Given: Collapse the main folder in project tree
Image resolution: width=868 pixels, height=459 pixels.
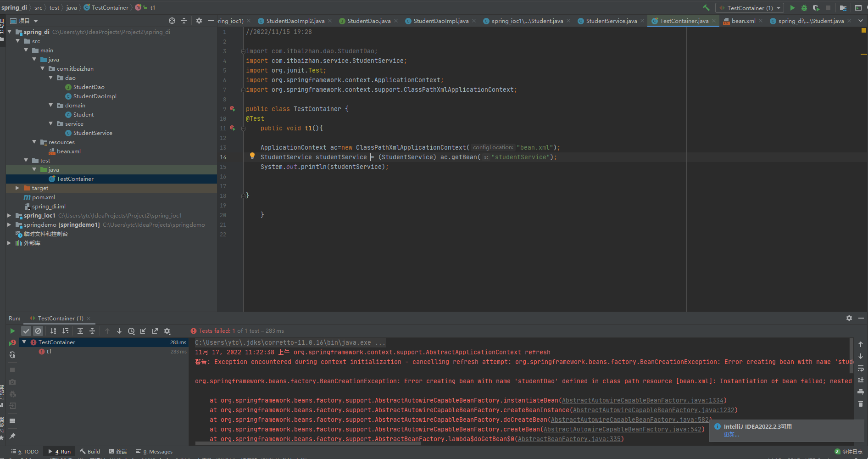Looking at the screenshot, I should tap(26, 50).
